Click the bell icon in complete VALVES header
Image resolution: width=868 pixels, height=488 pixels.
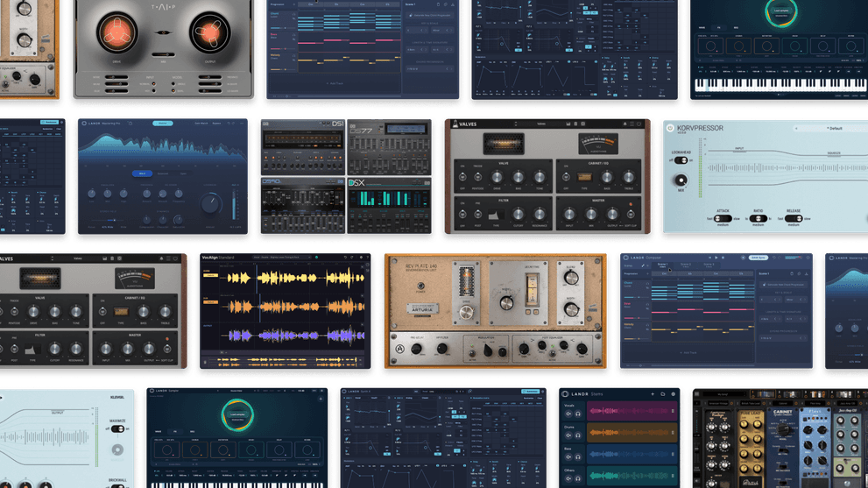[x=625, y=124]
